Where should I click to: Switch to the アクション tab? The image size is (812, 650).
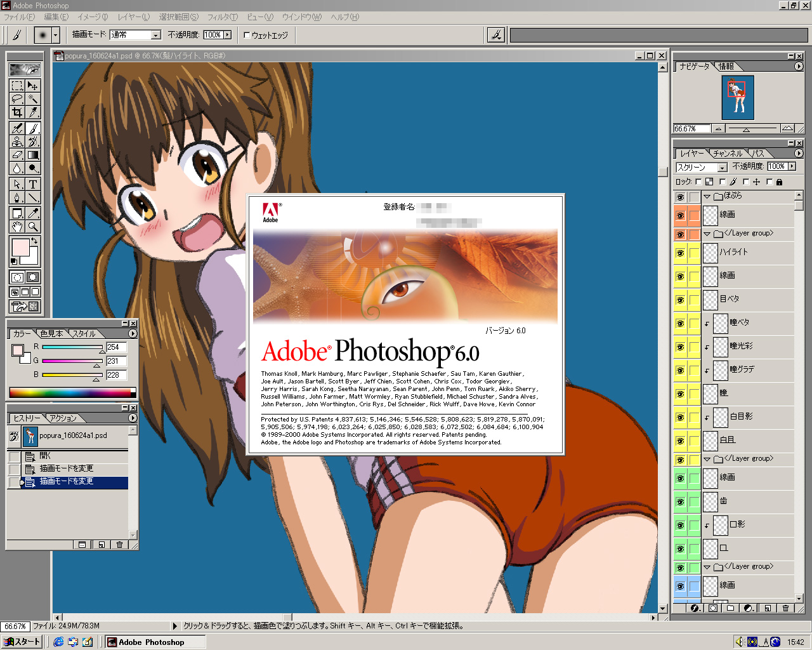(63, 418)
